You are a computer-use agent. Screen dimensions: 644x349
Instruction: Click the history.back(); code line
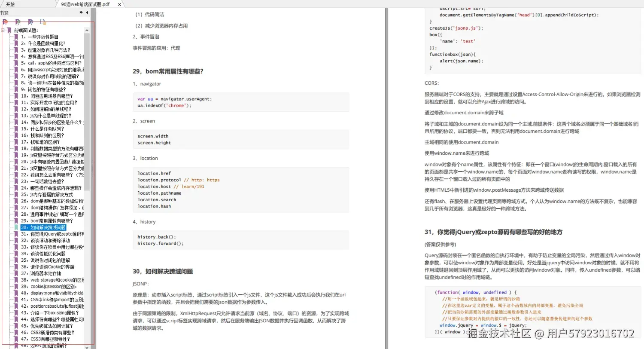[157, 237]
